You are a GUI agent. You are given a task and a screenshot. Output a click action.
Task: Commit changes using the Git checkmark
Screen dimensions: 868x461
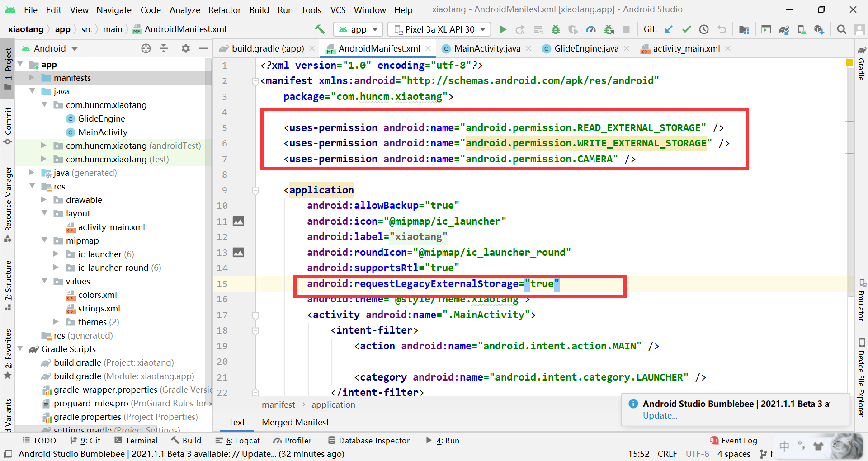pyautogui.click(x=686, y=29)
